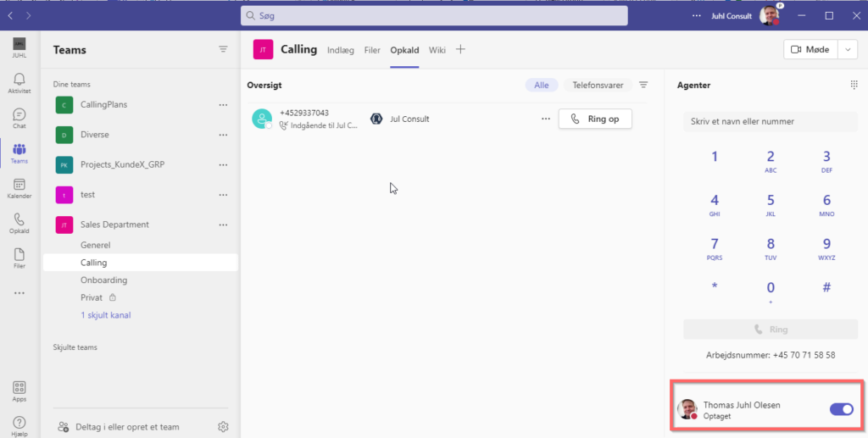
Task: Click Ring op for the incoming call
Action: [x=595, y=119]
